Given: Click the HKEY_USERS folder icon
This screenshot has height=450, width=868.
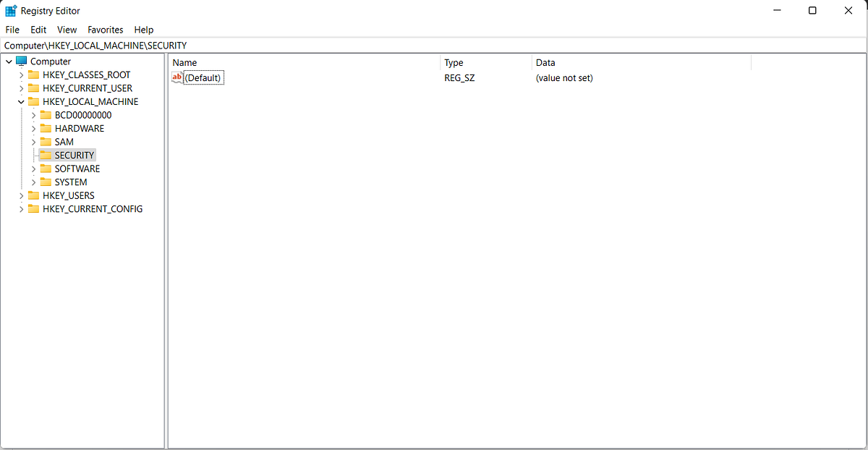Looking at the screenshot, I should tap(34, 195).
